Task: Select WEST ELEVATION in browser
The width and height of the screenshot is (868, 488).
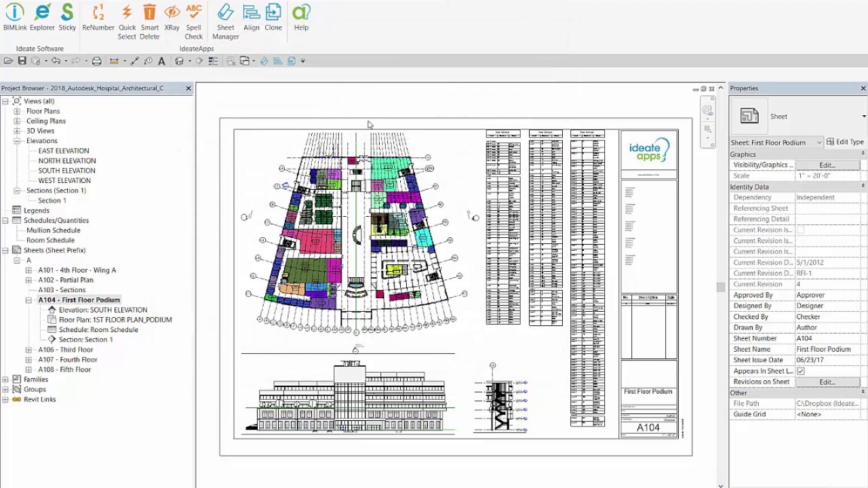Action: (64, 180)
